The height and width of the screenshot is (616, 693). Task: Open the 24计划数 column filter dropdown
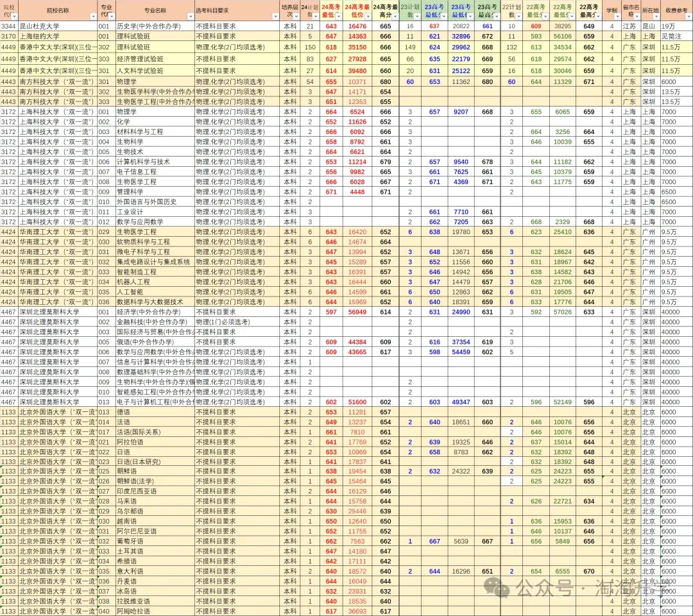pos(316,16)
